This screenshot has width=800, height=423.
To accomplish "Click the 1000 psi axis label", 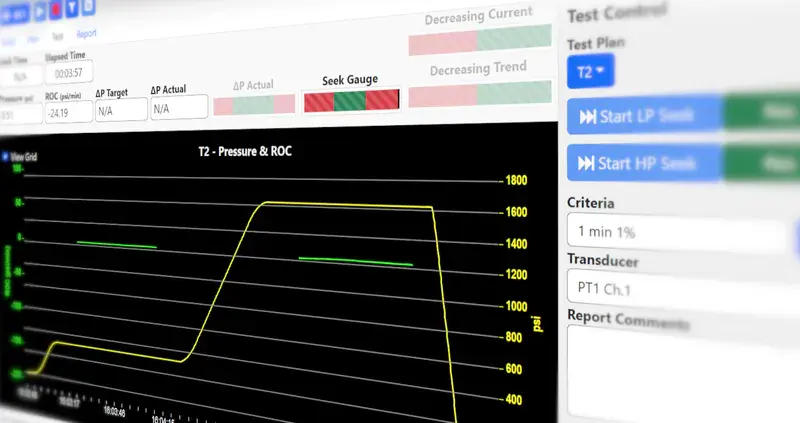I will (x=516, y=306).
